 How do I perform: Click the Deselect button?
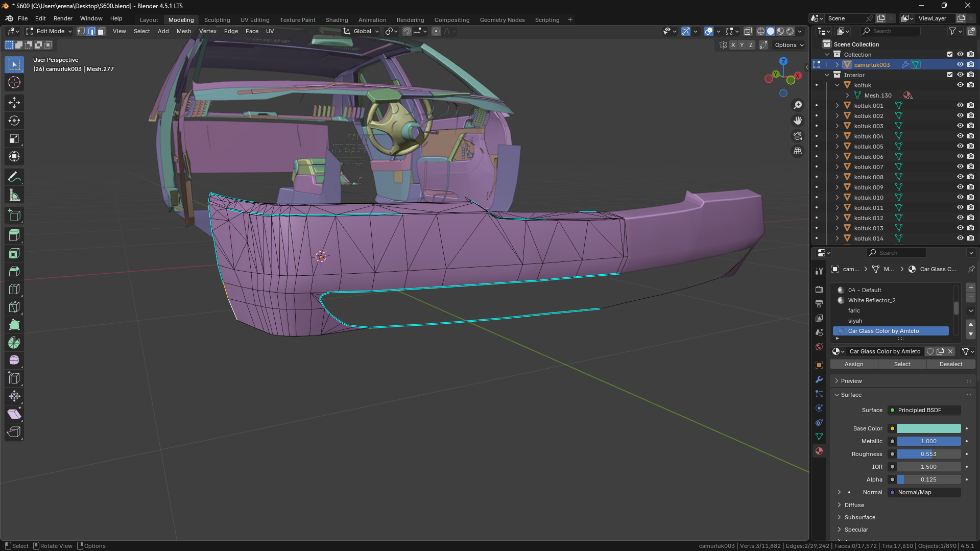click(x=950, y=364)
